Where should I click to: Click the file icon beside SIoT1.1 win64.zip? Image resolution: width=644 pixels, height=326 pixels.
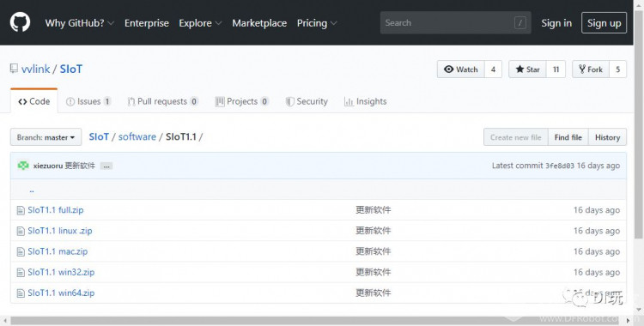[x=21, y=293]
